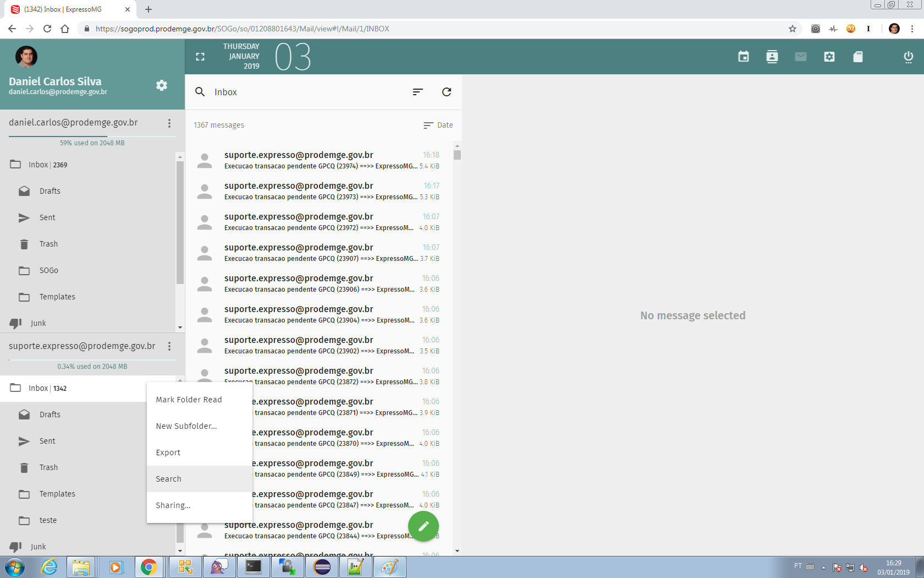The height and width of the screenshot is (578, 924).
Task: Select Mark Folder Read menu item
Action: [x=189, y=400]
